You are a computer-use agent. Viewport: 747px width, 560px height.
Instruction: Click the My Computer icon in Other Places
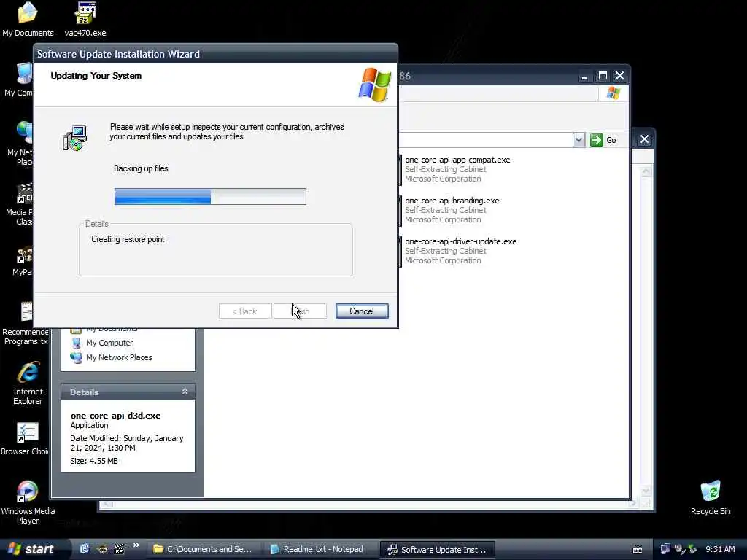[x=76, y=343]
